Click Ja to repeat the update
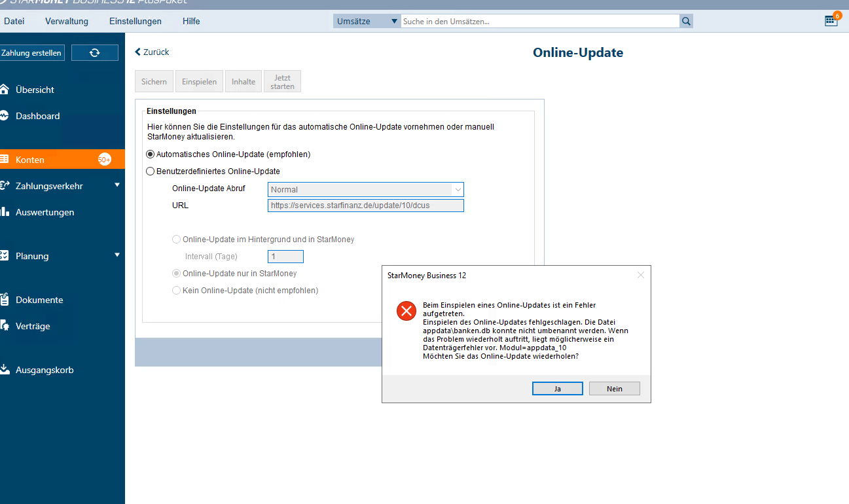Screen dimensions: 849x504 tap(558, 389)
